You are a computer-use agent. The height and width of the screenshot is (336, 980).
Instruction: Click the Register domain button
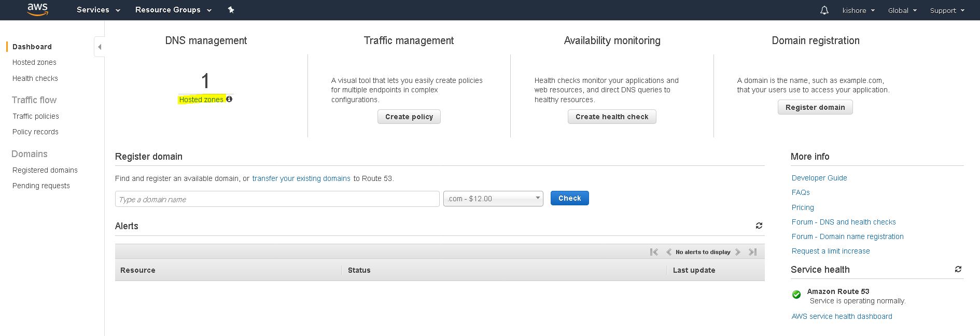coord(815,107)
